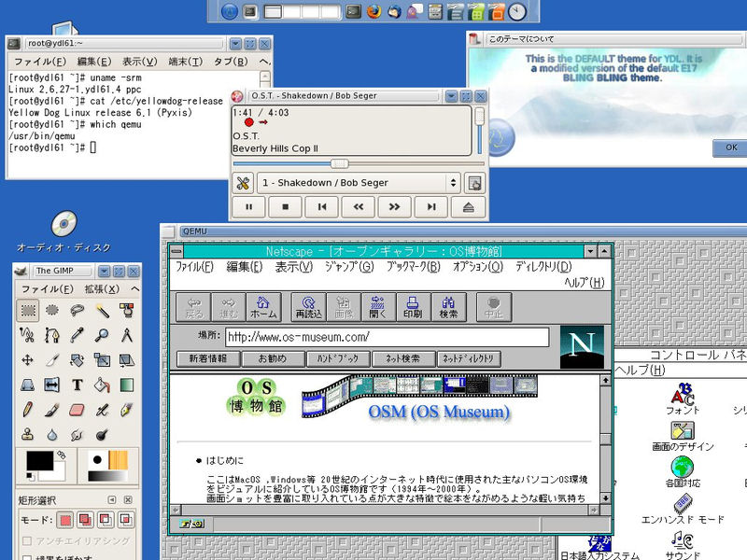Choose the Move tool in GIMP

pos(28,360)
